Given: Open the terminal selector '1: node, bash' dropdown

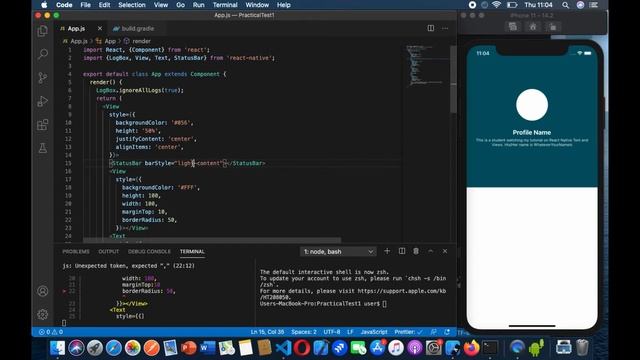Looking at the screenshot, I should coord(338,251).
